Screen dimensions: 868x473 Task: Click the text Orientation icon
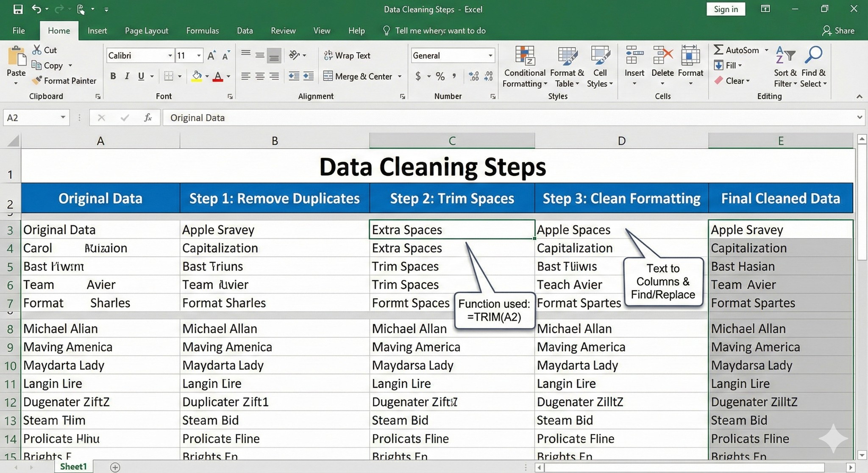[294, 55]
